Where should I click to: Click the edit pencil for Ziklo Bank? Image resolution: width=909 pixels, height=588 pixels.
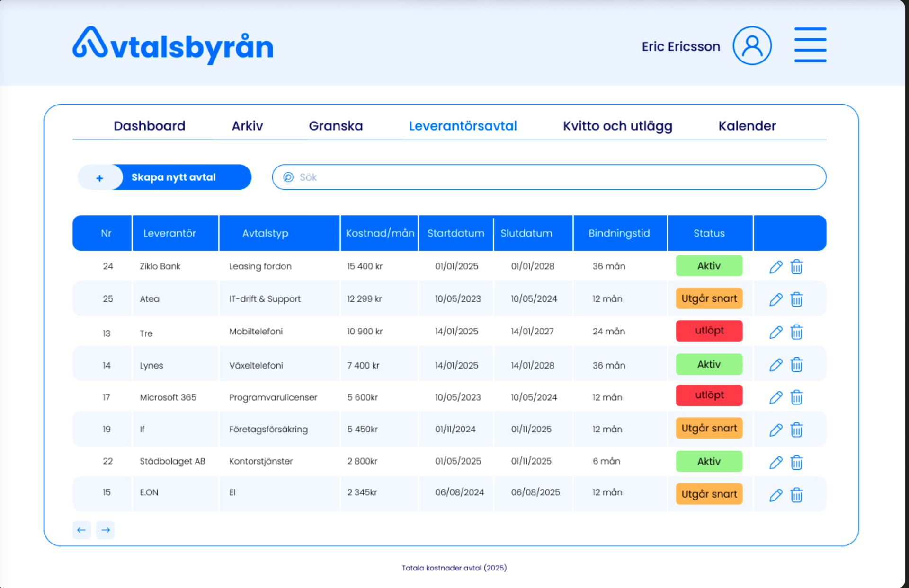[x=775, y=267]
